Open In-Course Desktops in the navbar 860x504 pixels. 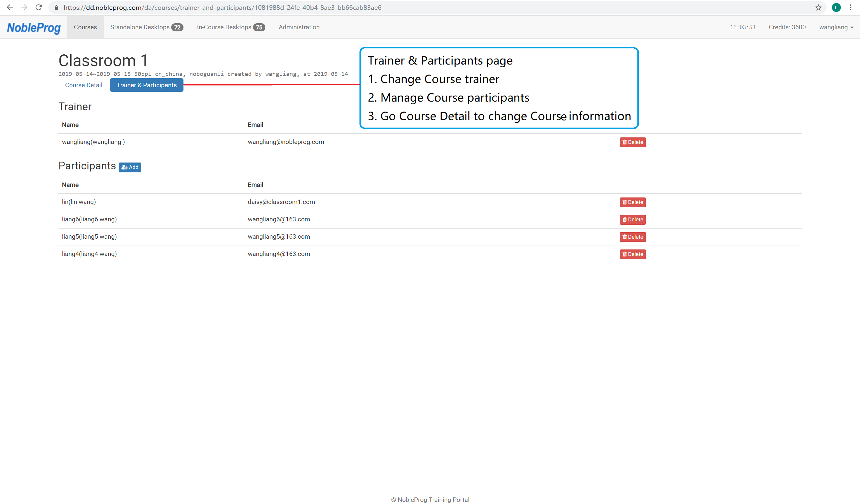point(230,27)
